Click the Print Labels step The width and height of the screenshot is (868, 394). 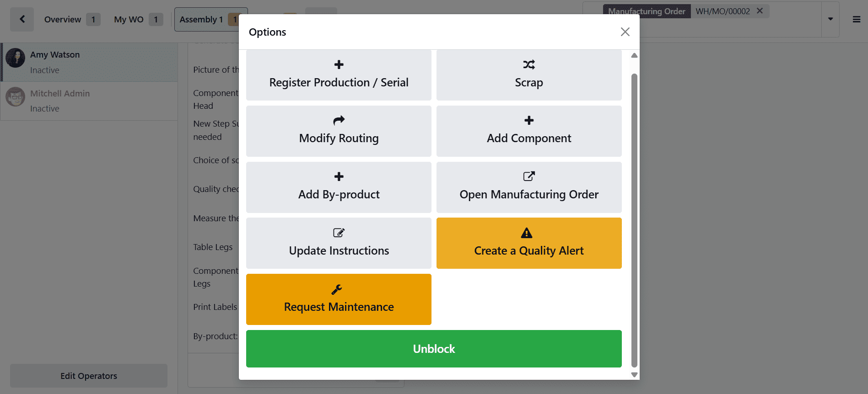coord(215,307)
